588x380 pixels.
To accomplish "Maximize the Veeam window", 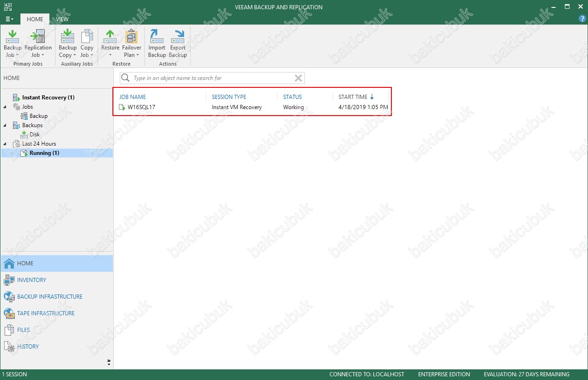I will [x=568, y=7].
